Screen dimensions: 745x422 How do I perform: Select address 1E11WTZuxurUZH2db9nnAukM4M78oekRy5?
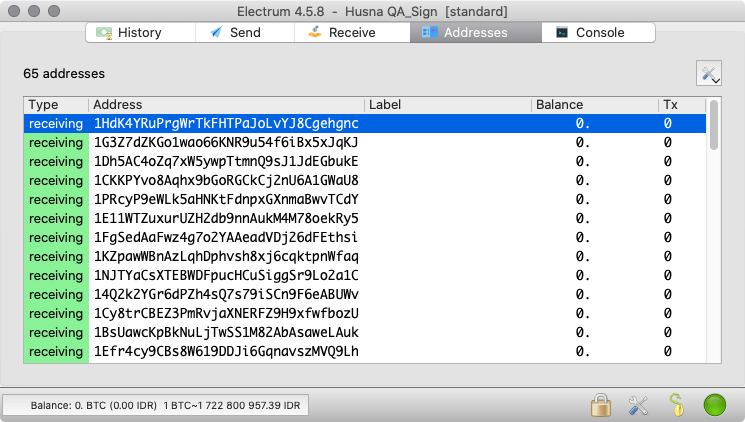pos(226,219)
